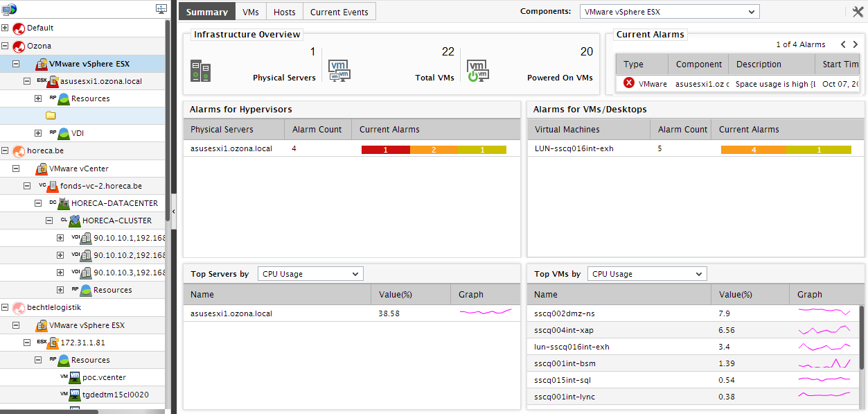Click the Physical Servers overview icon

click(200, 71)
